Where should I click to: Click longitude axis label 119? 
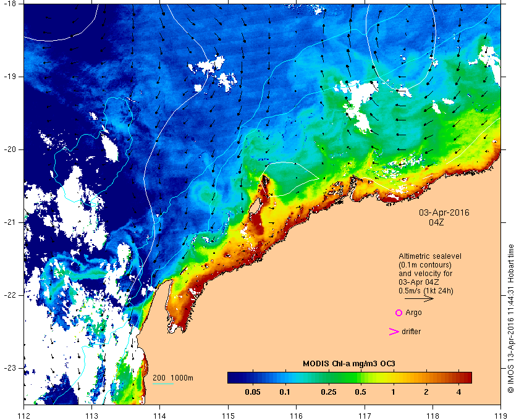[x=501, y=416]
